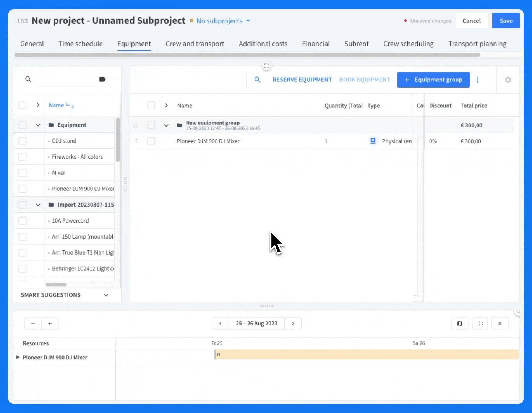Go to previous date range in timeline

[x=220, y=324]
